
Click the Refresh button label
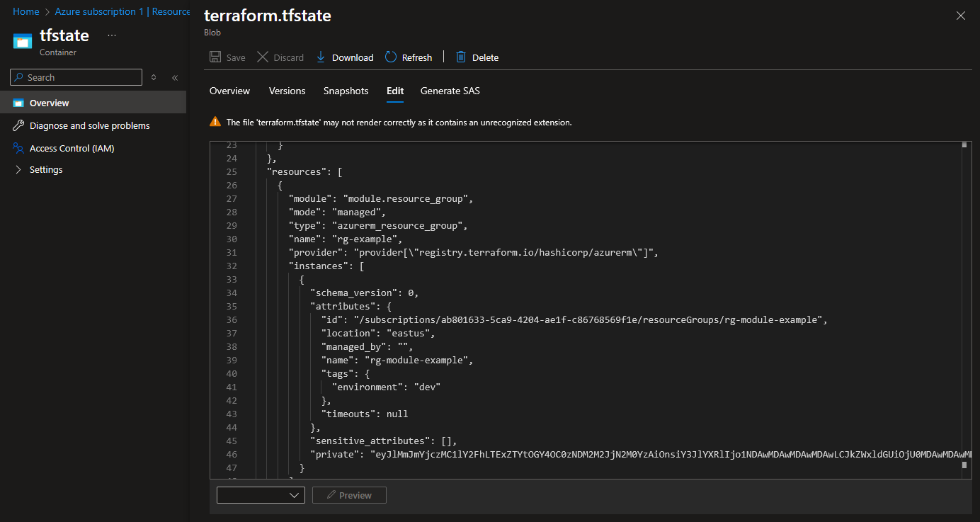point(417,58)
